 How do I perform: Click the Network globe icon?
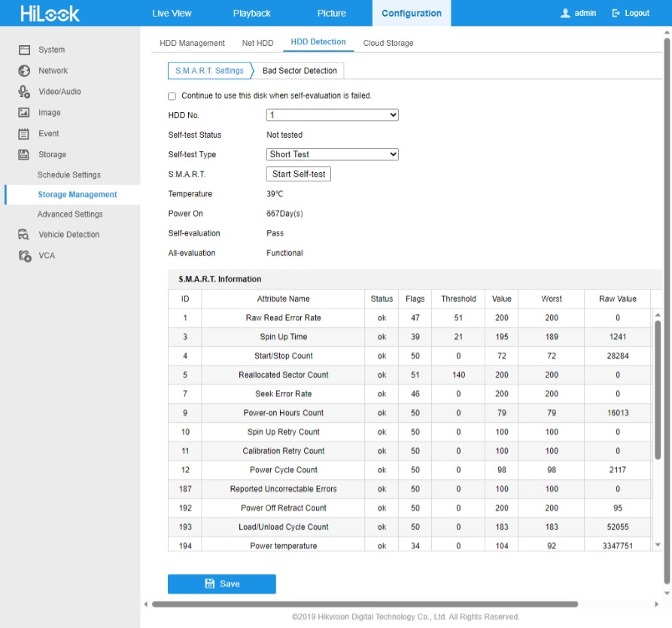tap(24, 71)
